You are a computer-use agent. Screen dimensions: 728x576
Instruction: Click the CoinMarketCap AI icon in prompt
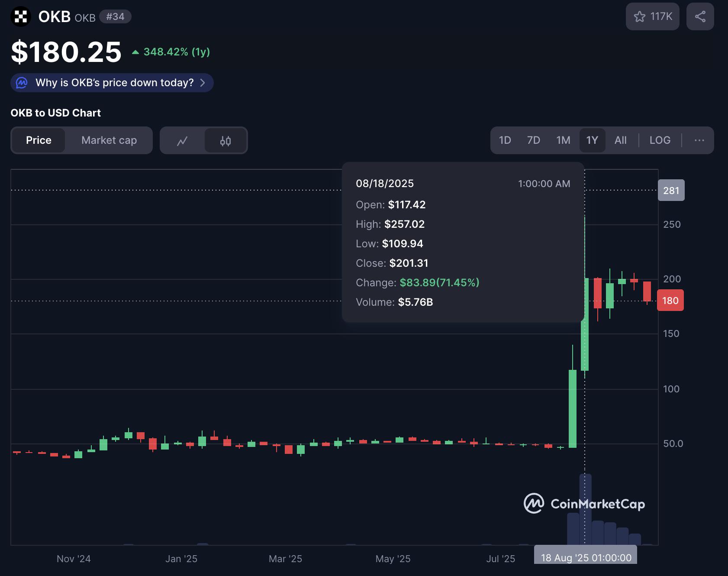click(22, 83)
